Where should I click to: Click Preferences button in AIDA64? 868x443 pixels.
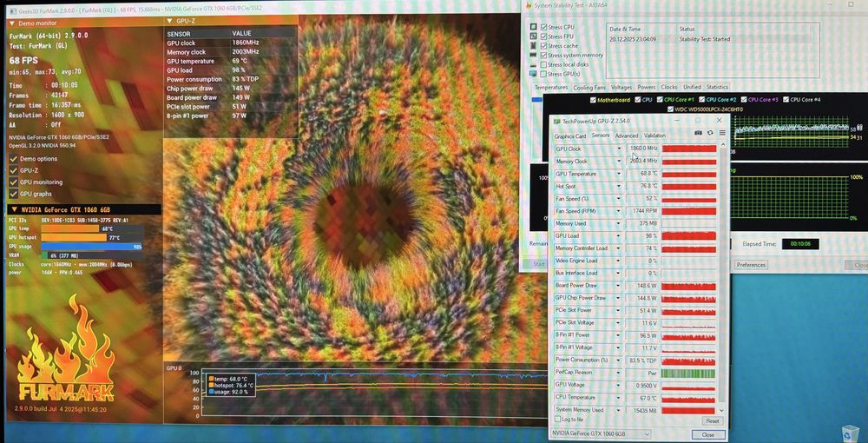click(751, 265)
